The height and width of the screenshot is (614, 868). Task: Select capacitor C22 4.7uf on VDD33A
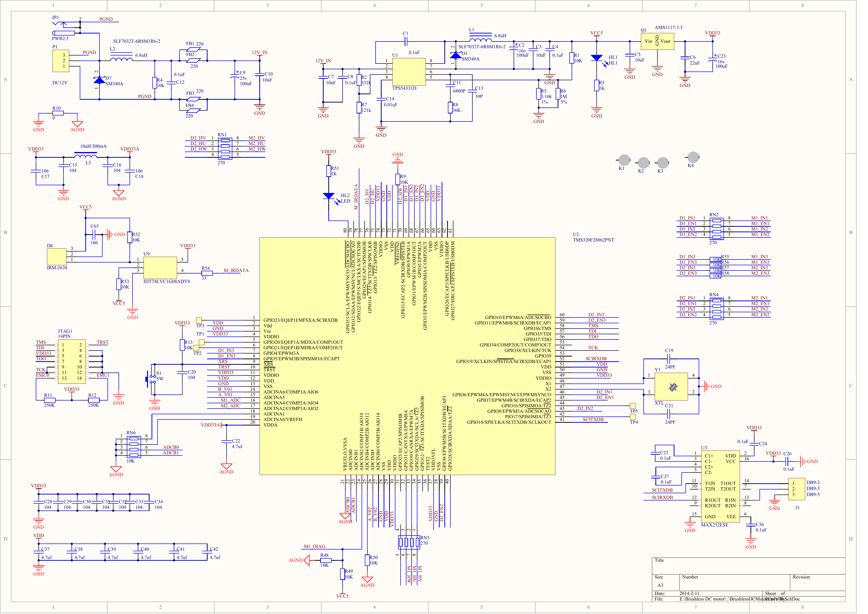point(226,441)
